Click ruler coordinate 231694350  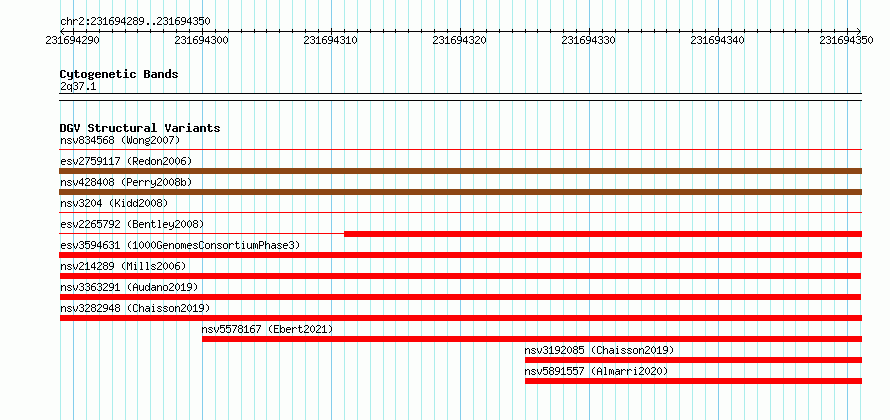coord(847,41)
